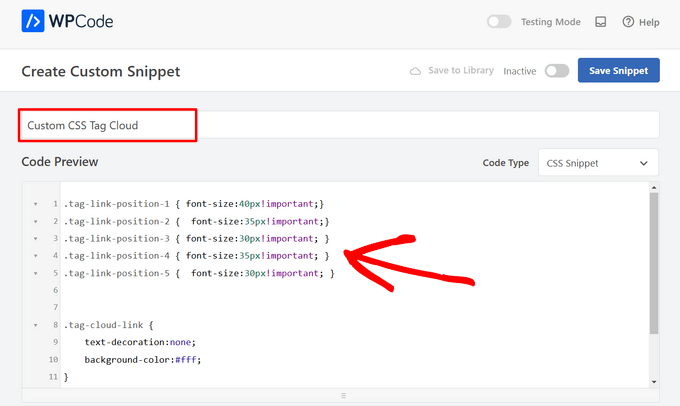
Task: Click the Testing Mode label
Action: [551, 22]
